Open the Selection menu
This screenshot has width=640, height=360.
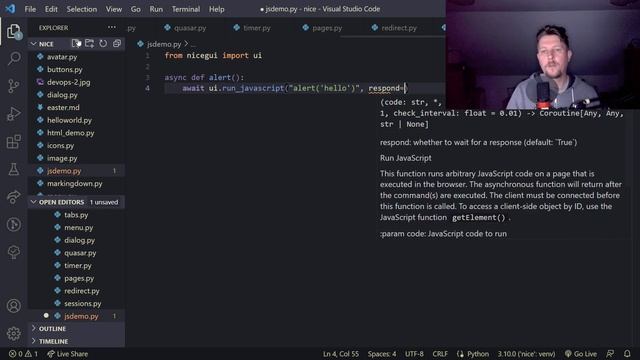(x=82, y=9)
